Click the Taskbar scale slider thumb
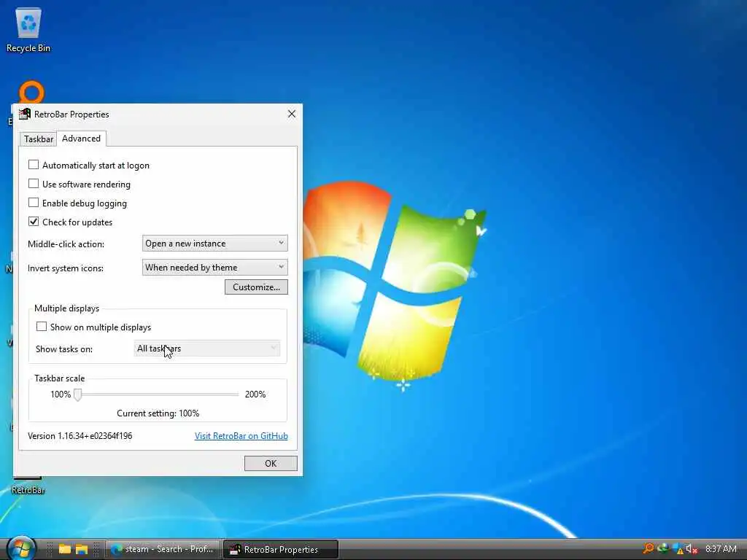 click(77, 394)
